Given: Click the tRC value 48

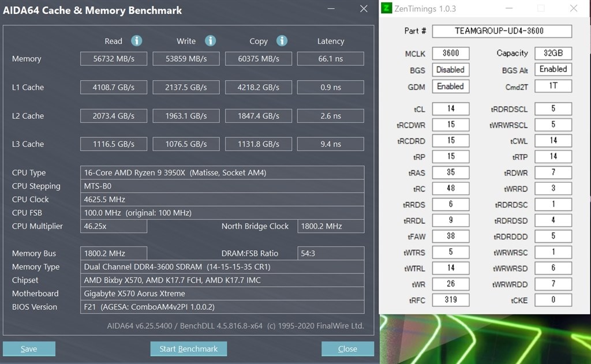Looking at the screenshot, I should click(x=450, y=189).
